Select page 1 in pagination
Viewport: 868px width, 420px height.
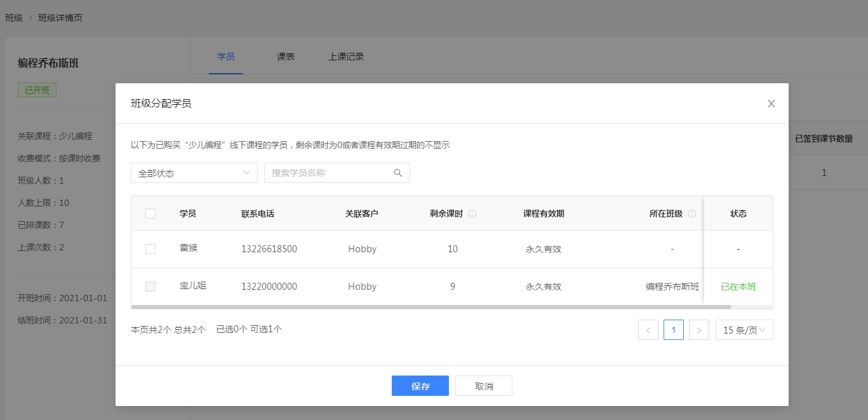[674, 330]
